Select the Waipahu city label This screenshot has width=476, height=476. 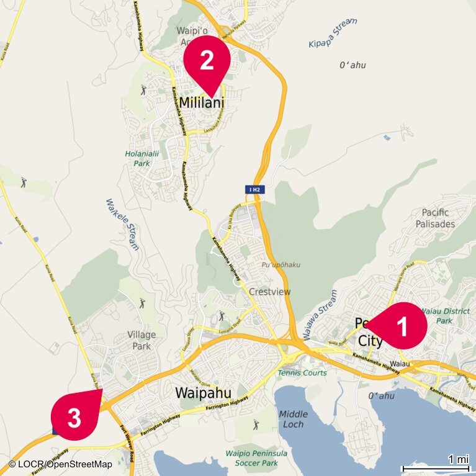click(203, 393)
